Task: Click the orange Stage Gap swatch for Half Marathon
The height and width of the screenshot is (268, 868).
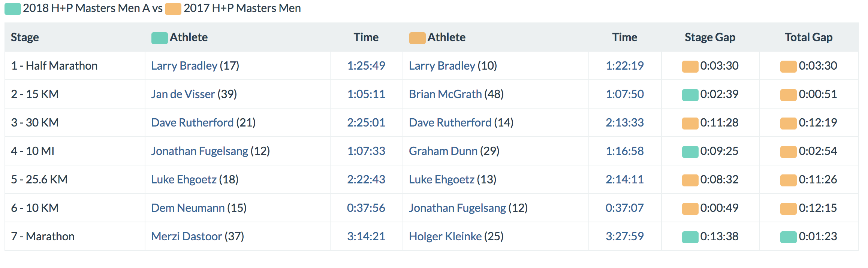Action: [x=690, y=66]
